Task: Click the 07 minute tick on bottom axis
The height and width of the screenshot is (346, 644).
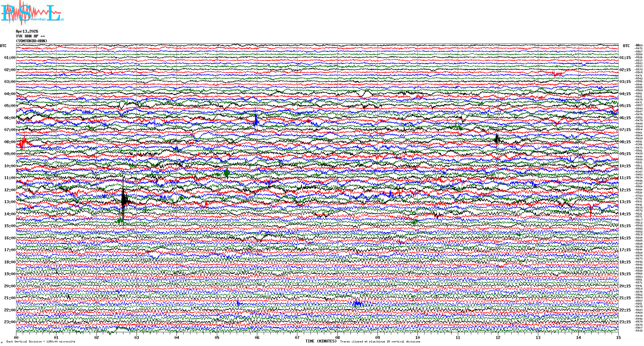Action: point(297,337)
